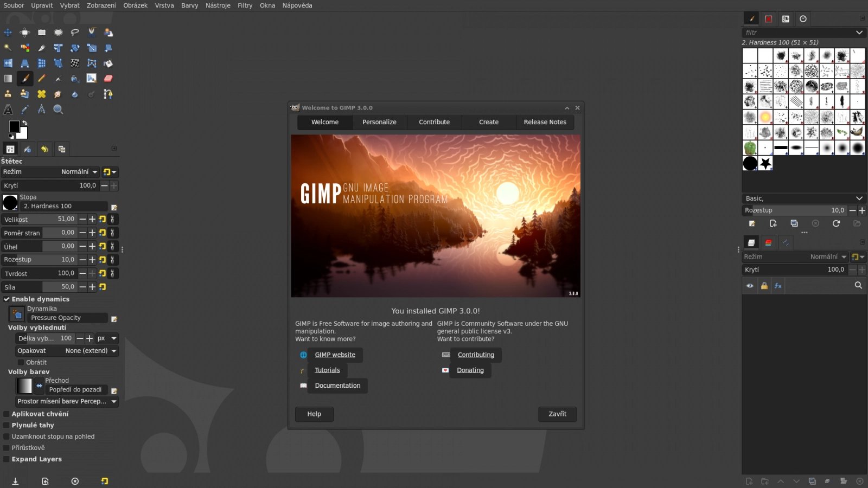Switch to the Release Notes tab

click(x=545, y=122)
